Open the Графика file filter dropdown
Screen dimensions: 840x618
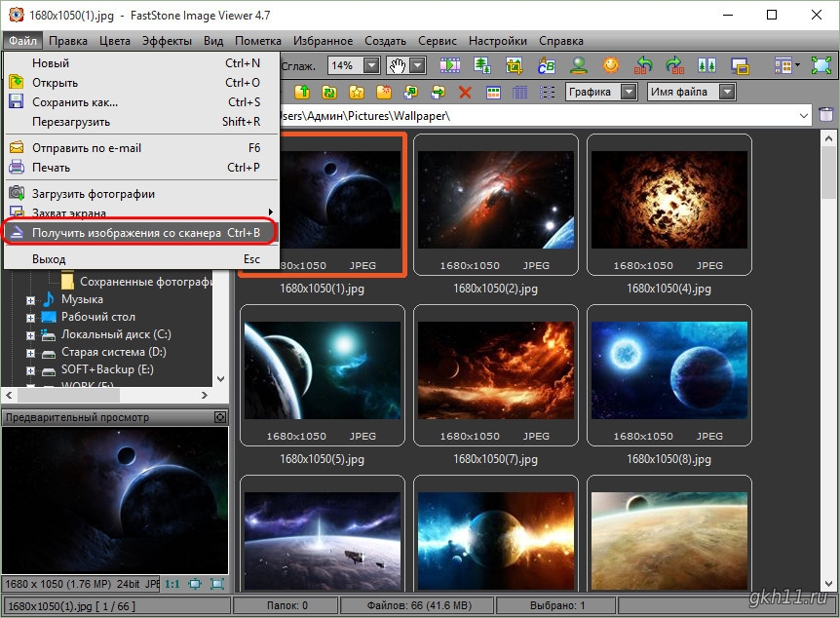pos(629,92)
